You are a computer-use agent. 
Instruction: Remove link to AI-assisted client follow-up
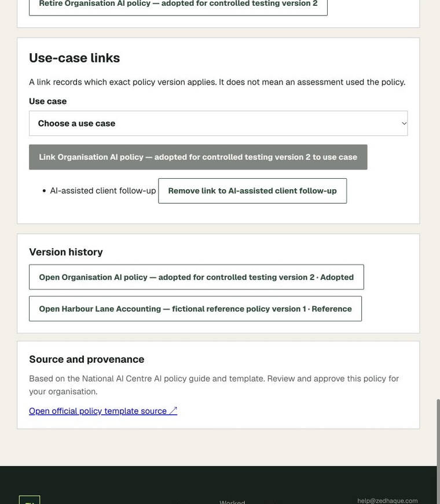click(252, 191)
